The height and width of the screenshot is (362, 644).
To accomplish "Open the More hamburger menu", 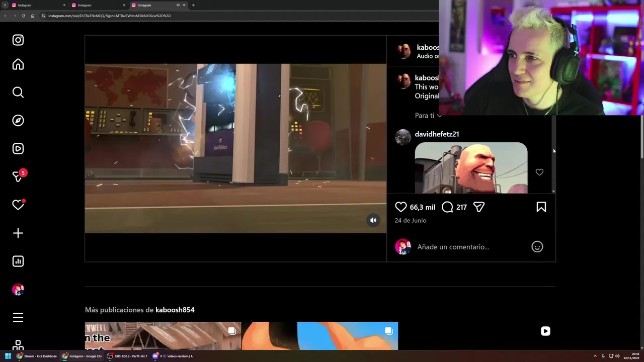I will point(18,318).
